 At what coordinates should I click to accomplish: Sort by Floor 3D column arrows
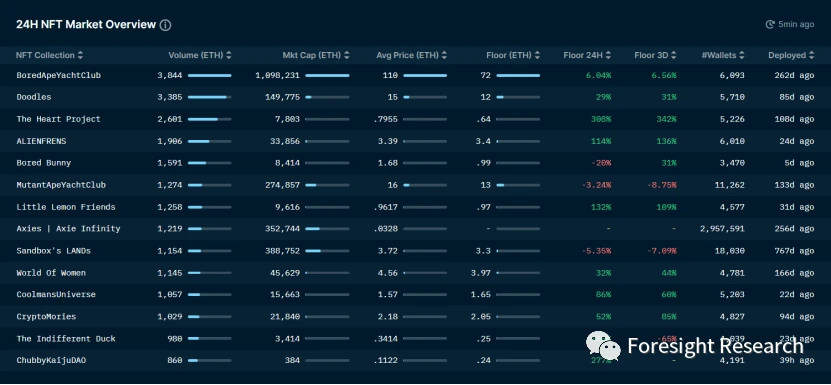[x=673, y=55]
